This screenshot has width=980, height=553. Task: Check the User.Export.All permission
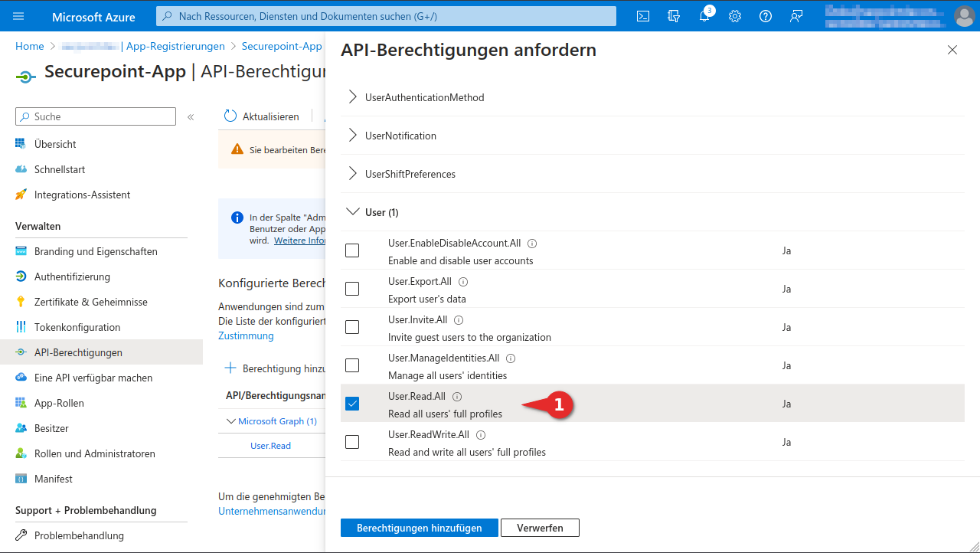point(352,289)
